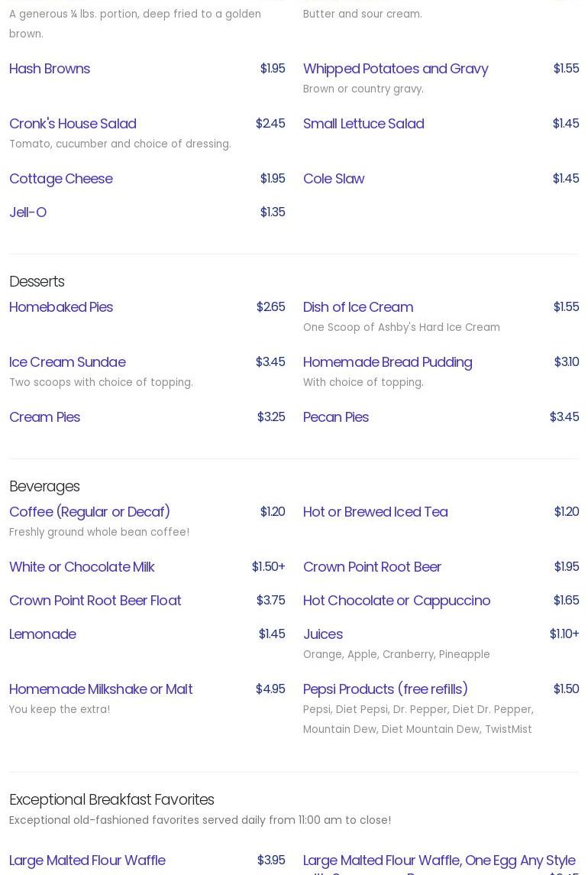The image size is (588, 875).
Task: Open Homemade Milkshake or Malt item
Action: point(101,690)
